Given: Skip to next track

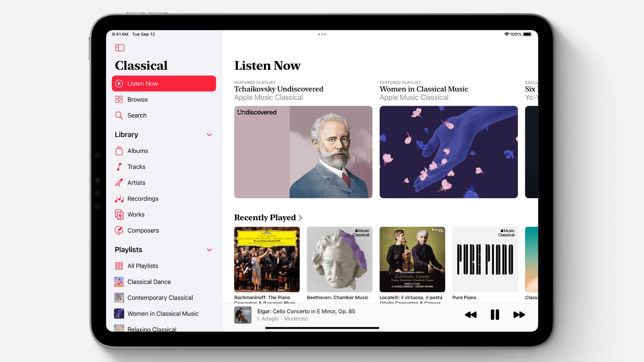Looking at the screenshot, I should pyautogui.click(x=518, y=314).
